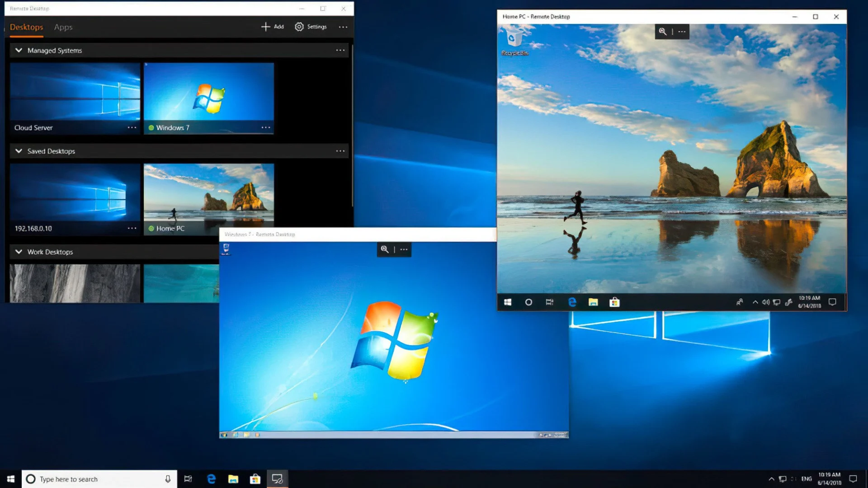The width and height of the screenshot is (868, 488).
Task: Click the Add connection plus icon
Action: [266, 27]
